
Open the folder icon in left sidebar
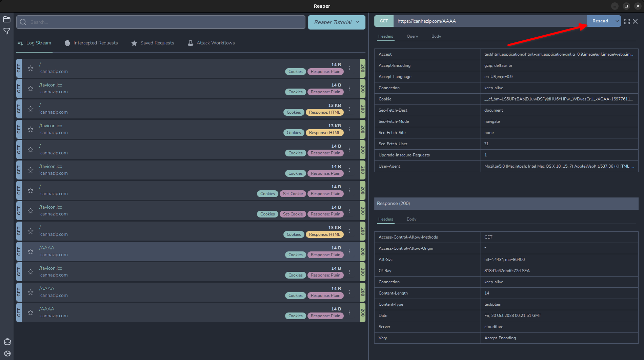tap(7, 19)
